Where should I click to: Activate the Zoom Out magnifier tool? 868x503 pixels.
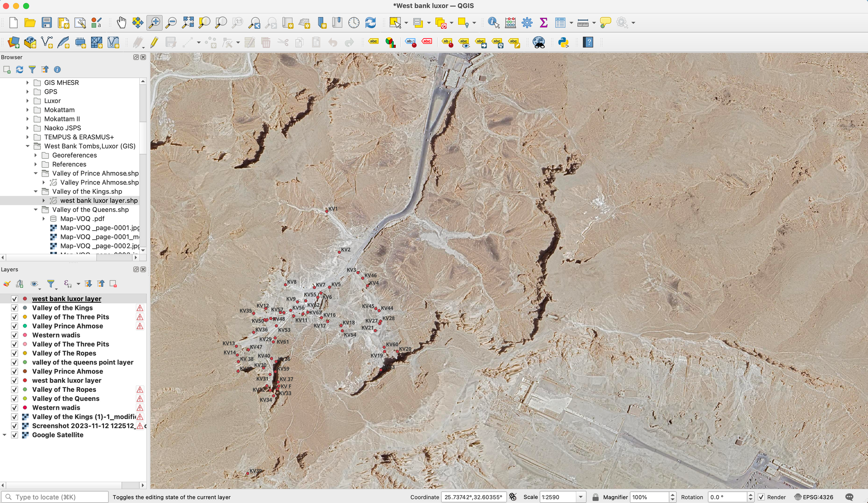pyautogui.click(x=171, y=23)
